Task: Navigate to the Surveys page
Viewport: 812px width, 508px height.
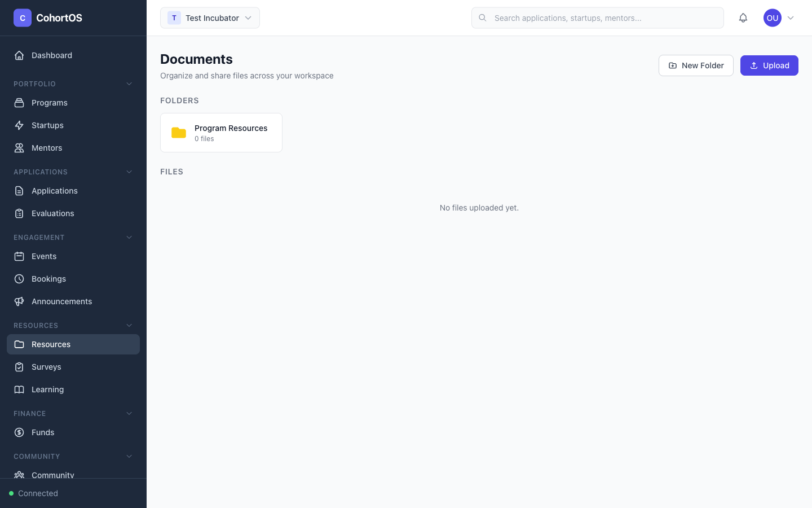Action: click(x=46, y=367)
